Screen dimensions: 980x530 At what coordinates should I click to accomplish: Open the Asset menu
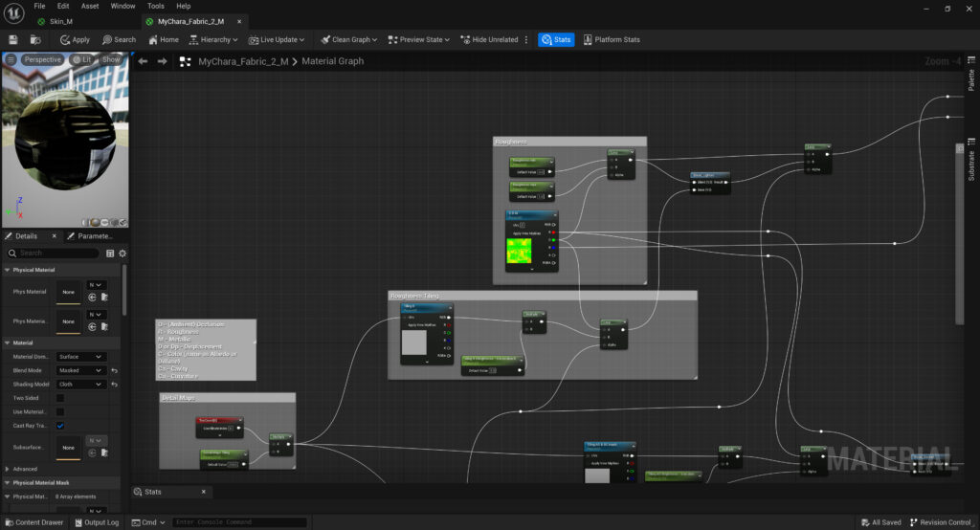90,6
